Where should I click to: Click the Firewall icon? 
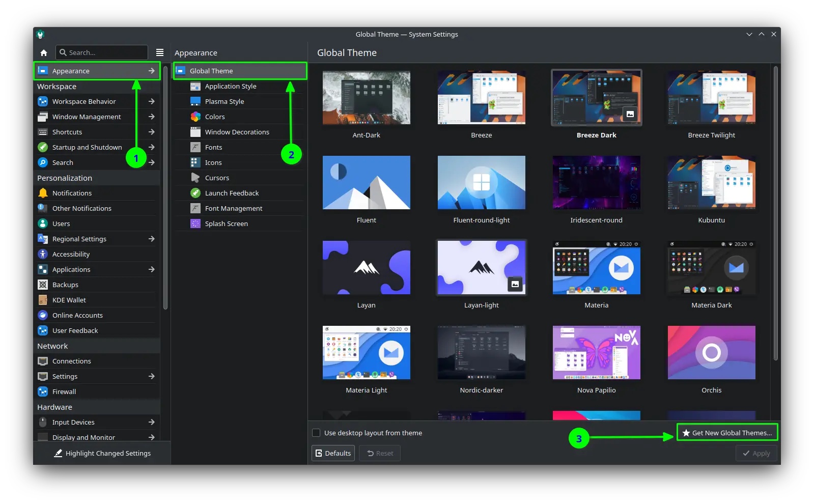point(43,391)
